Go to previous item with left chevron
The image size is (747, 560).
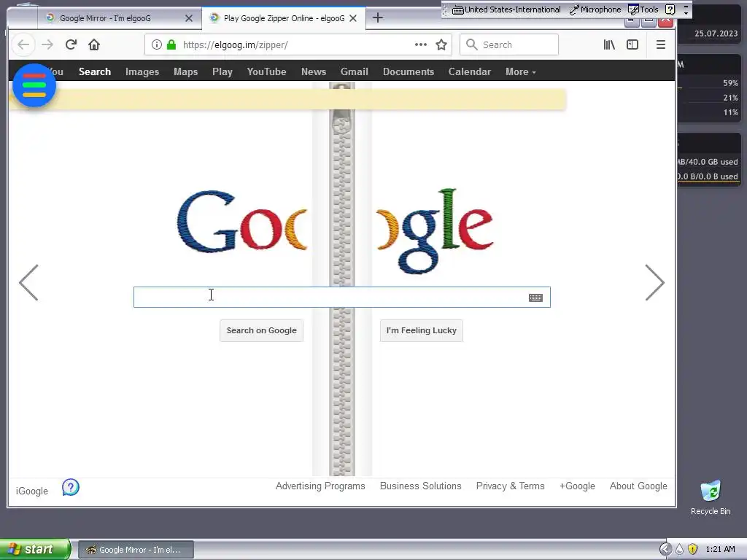click(28, 283)
